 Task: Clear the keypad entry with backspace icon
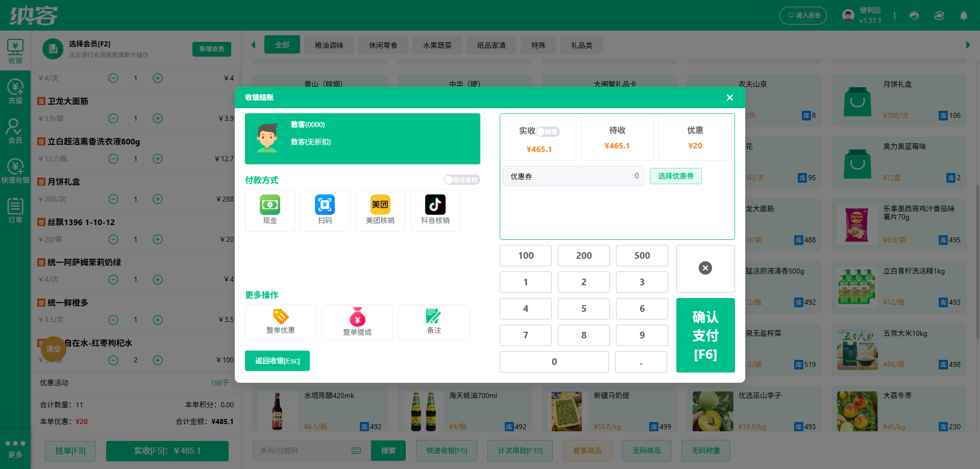pos(705,268)
